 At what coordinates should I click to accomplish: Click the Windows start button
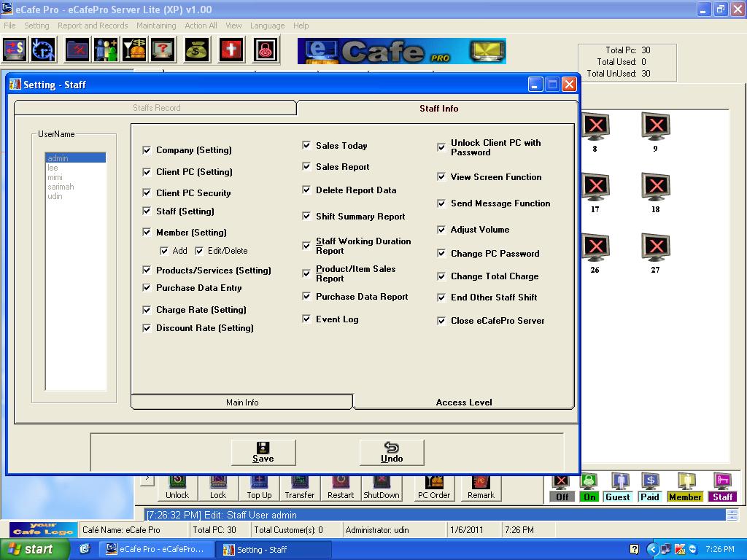(x=34, y=550)
